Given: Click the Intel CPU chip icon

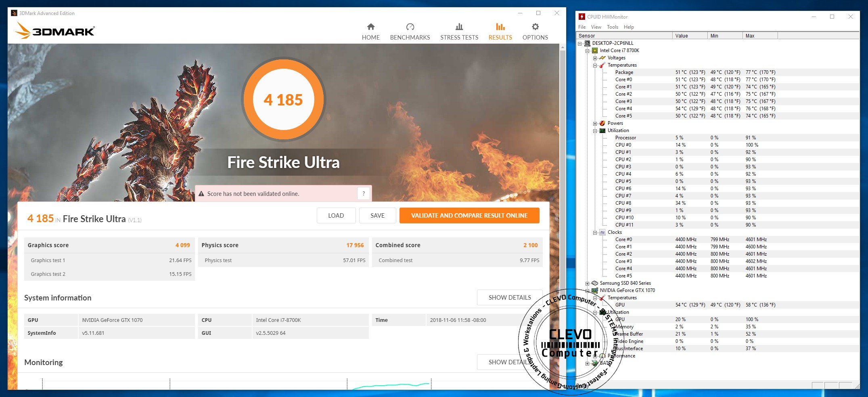Looking at the screenshot, I should pyautogui.click(x=594, y=50).
